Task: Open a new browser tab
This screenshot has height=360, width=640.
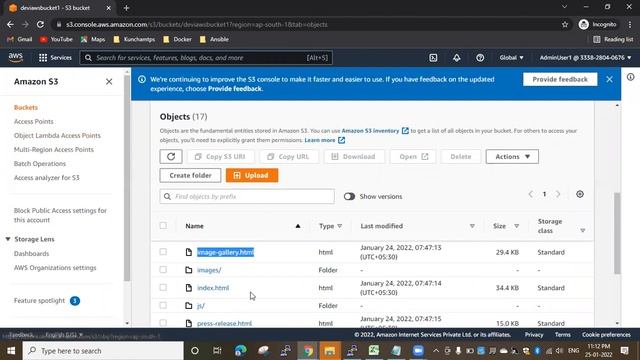Action: [x=127, y=8]
